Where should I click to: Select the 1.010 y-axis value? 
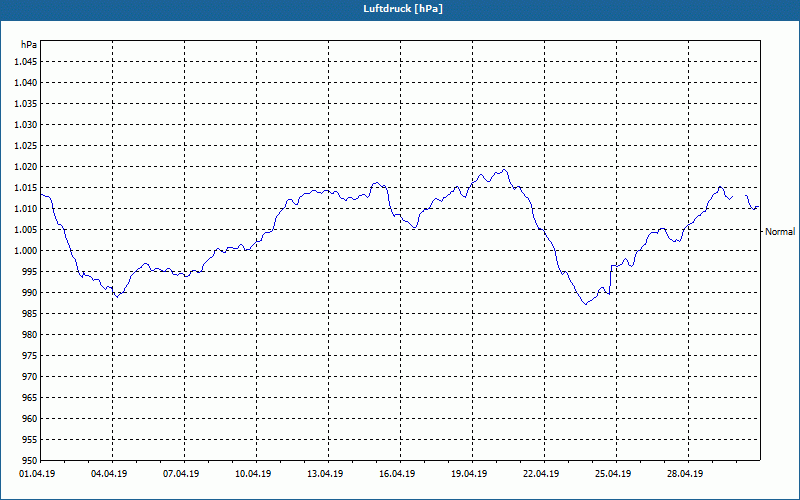[x=27, y=209]
